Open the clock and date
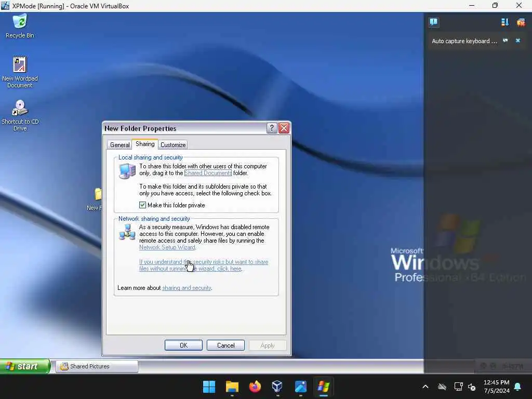532x399 pixels. (x=496, y=387)
